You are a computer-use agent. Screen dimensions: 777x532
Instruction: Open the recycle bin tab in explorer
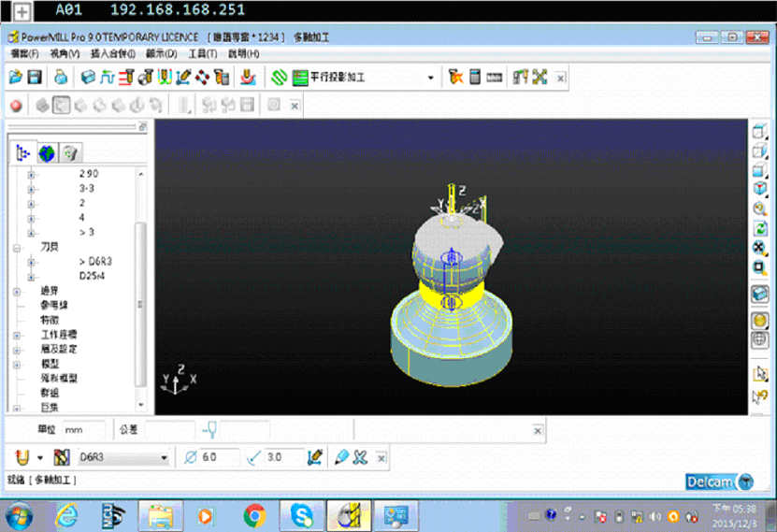click(70, 152)
